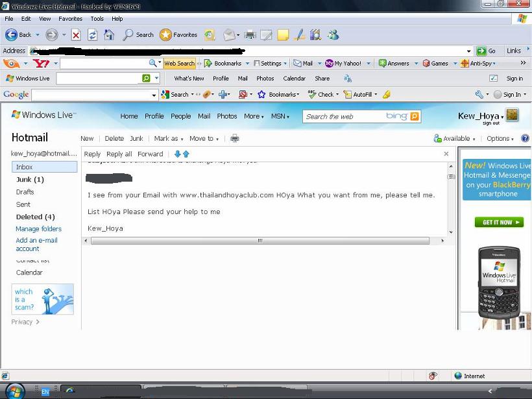Click the IE Forward arrow button
The height and width of the screenshot is (399, 532).
(51, 34)
